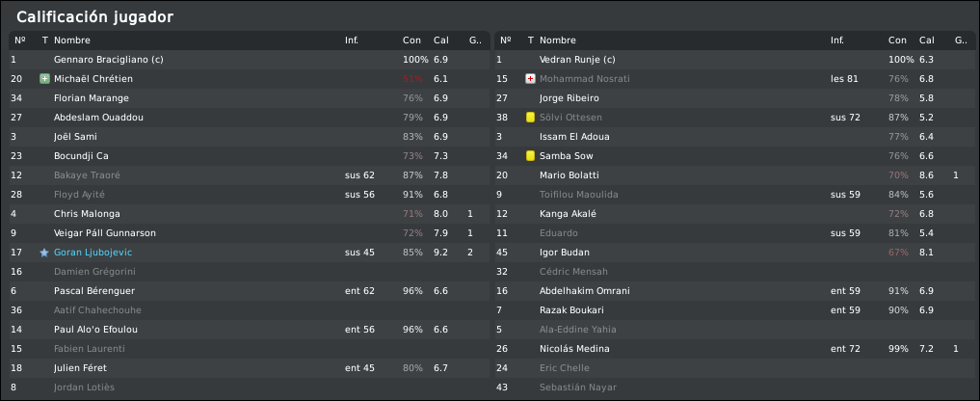The width and height of the screenshot is (980, 401).
Task: Click the left table Nº column header
Action: point(20,40)
